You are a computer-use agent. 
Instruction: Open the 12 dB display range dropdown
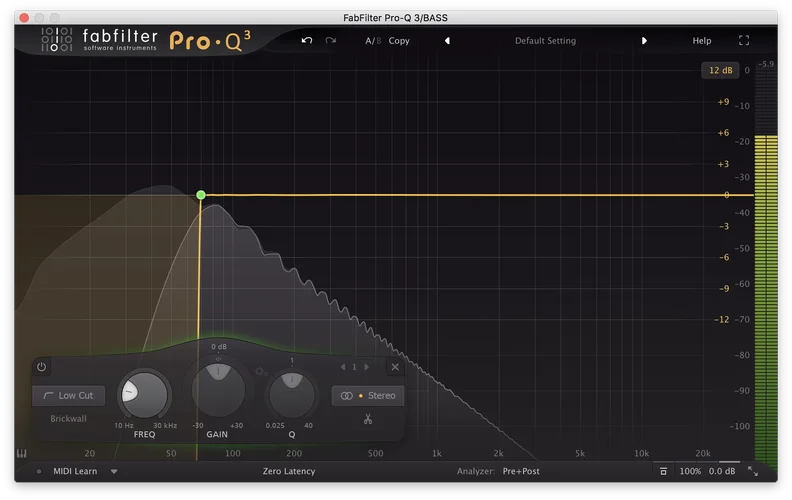pyautogui.click(x=720, y=70)
